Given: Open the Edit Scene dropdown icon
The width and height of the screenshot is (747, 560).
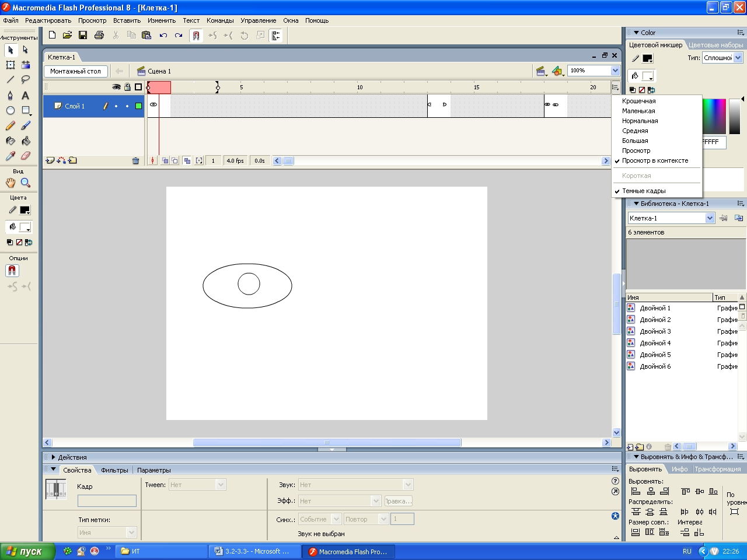Looking at the screenshot, I should click(542, 71).
